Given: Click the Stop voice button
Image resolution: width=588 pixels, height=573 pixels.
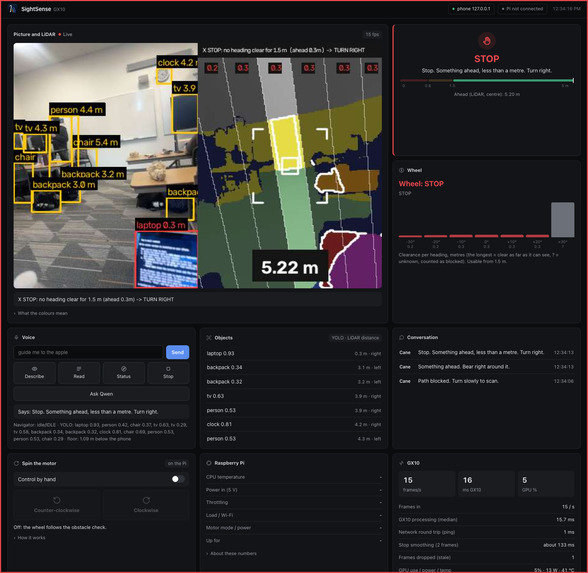Looking at the screenshot, I should (x=168, y=372).
